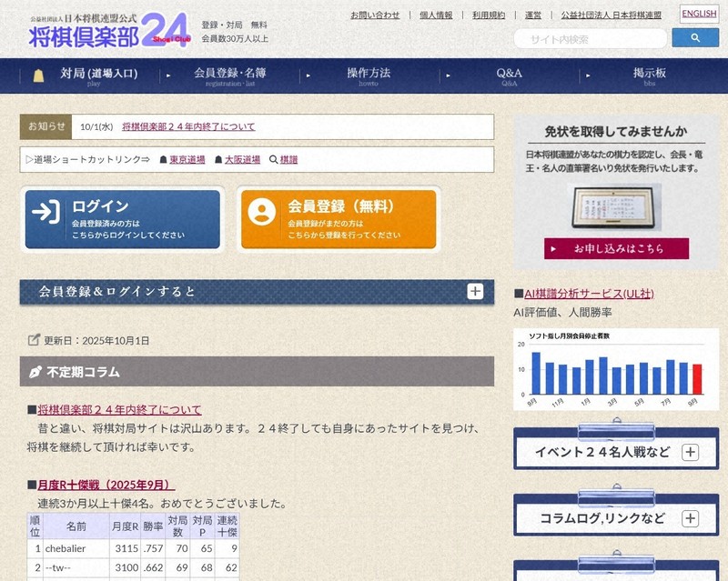
Task: Click the 勝率 column header
Action: [153, 526]
